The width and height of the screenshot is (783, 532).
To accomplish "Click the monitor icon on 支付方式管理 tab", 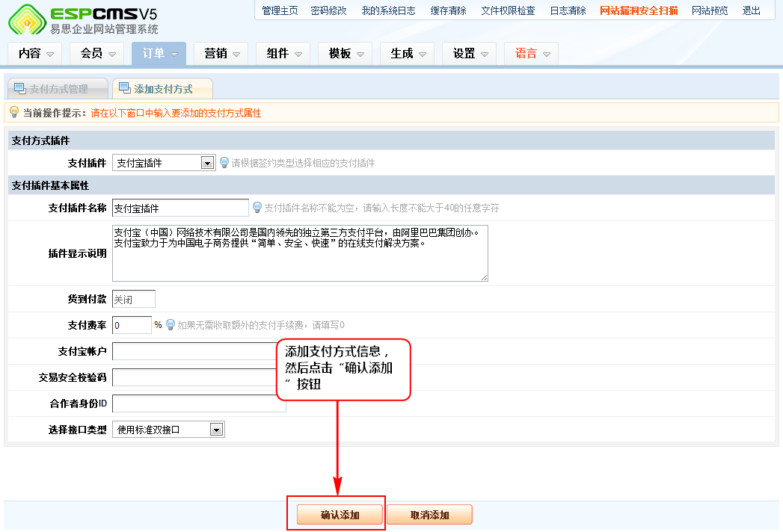I will click(x=20, y=89).
